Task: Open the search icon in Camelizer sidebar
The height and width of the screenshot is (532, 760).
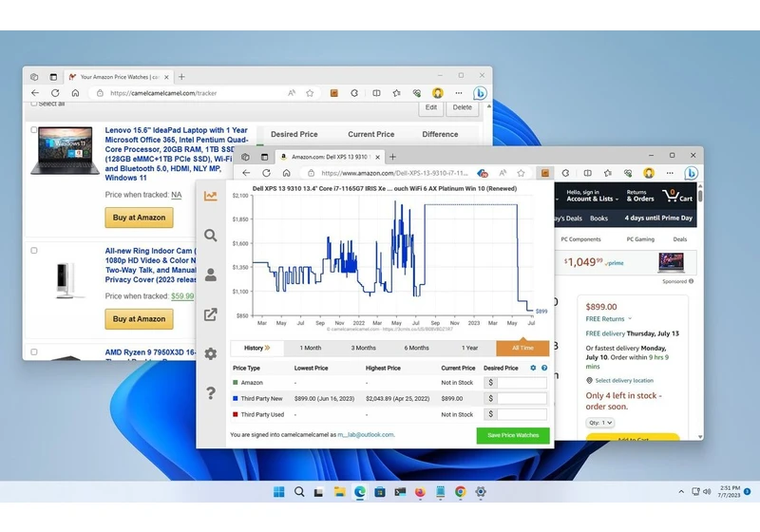Action: click(210, 236)
